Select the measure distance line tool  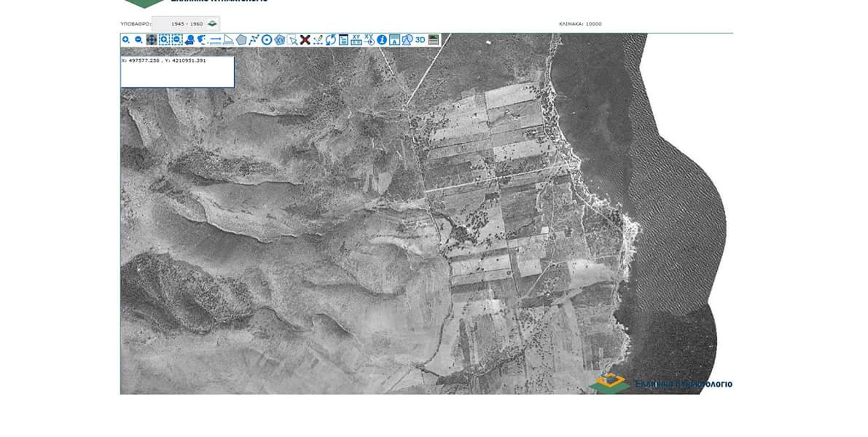(x=215, y=40)
